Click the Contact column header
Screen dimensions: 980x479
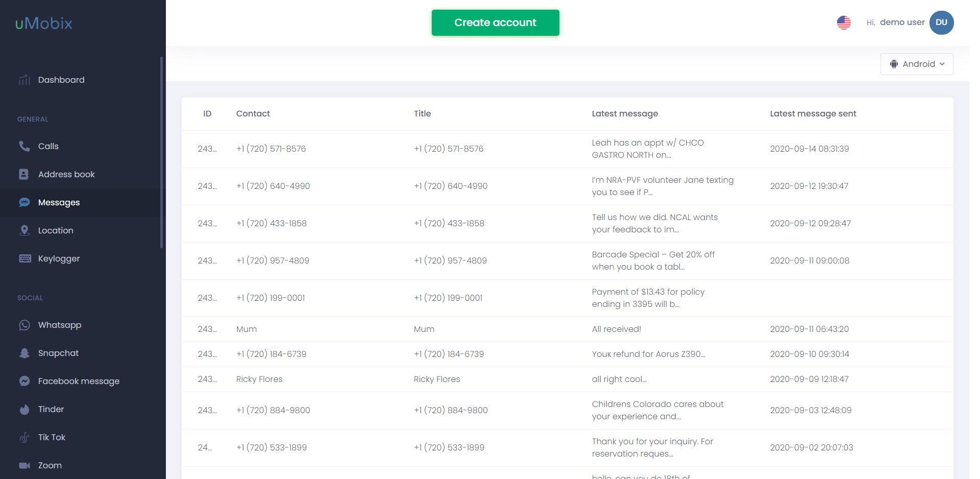253,113
